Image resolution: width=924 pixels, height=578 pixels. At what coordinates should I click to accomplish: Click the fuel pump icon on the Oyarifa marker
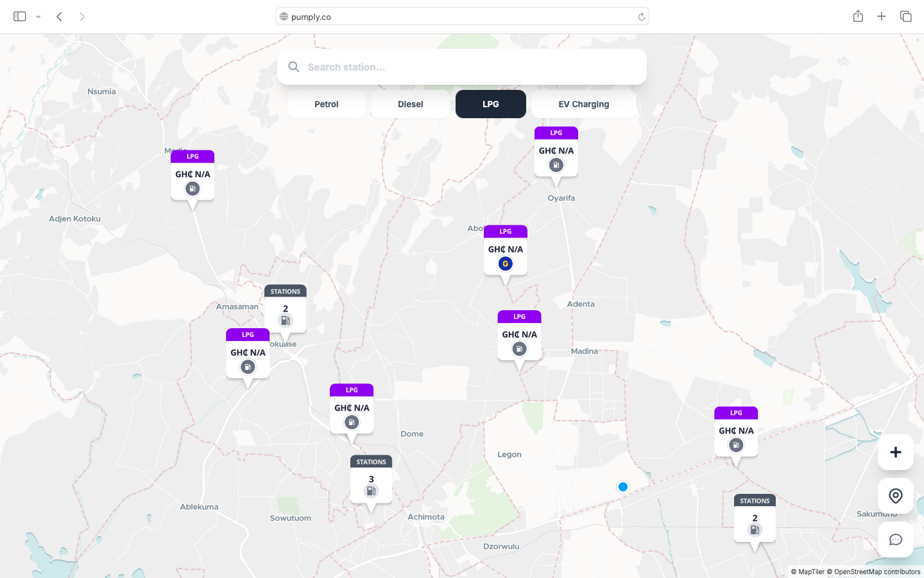coord(556,165)
